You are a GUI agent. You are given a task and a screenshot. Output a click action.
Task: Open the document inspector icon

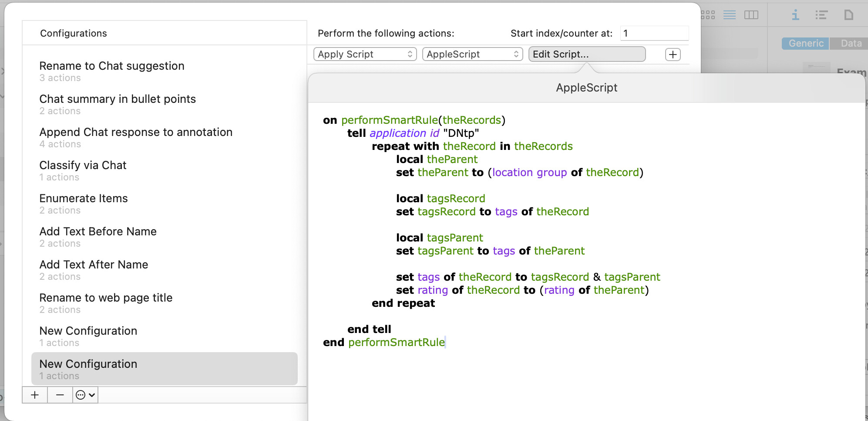click(848, 15)
